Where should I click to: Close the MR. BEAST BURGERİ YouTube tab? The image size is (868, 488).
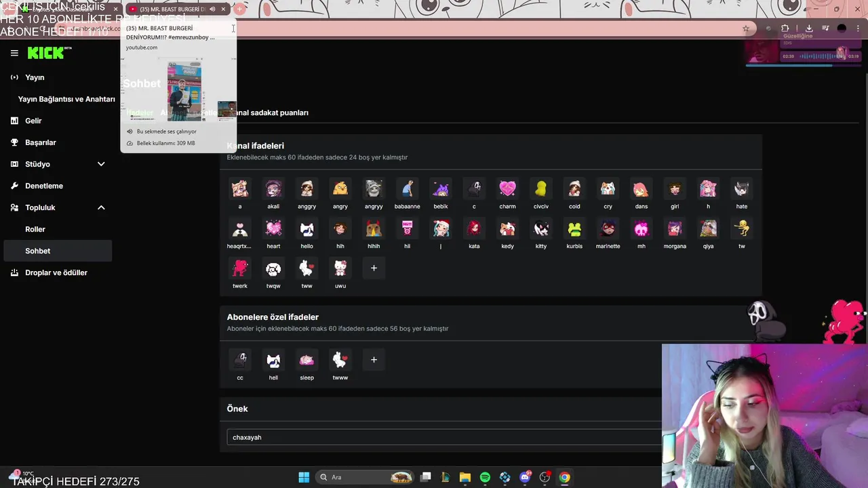click(223, 9)
